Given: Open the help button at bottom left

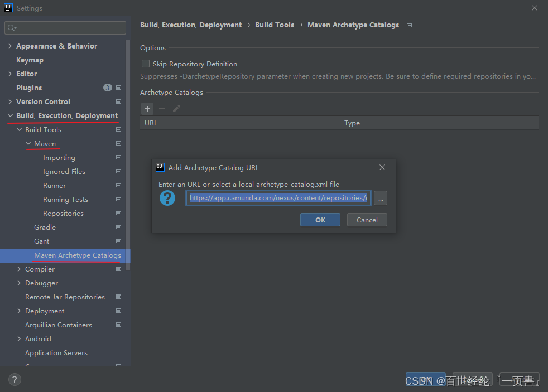Looking at the screenshot, I should (15, 379).
